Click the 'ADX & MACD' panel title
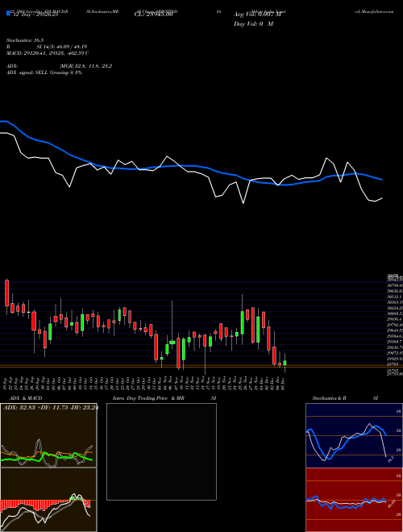The height and width of the screenshot is (532, 403). pos(26,398)
